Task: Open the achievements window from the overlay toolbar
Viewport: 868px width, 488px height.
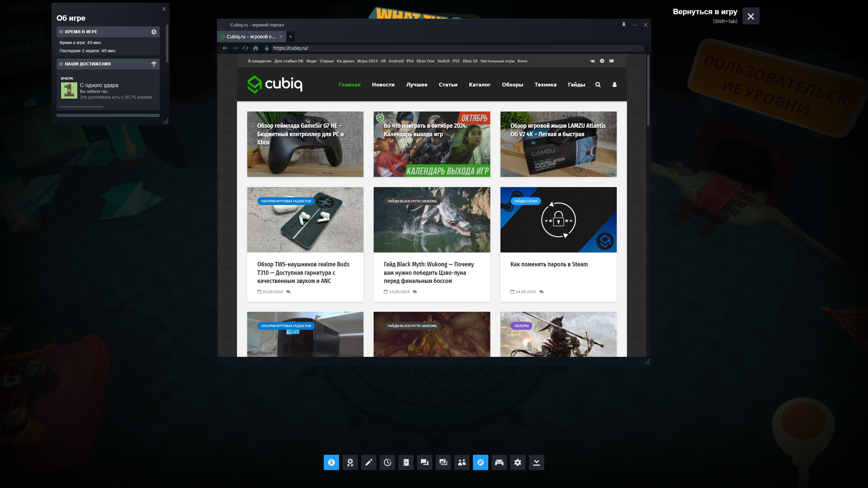Action: 350,462
